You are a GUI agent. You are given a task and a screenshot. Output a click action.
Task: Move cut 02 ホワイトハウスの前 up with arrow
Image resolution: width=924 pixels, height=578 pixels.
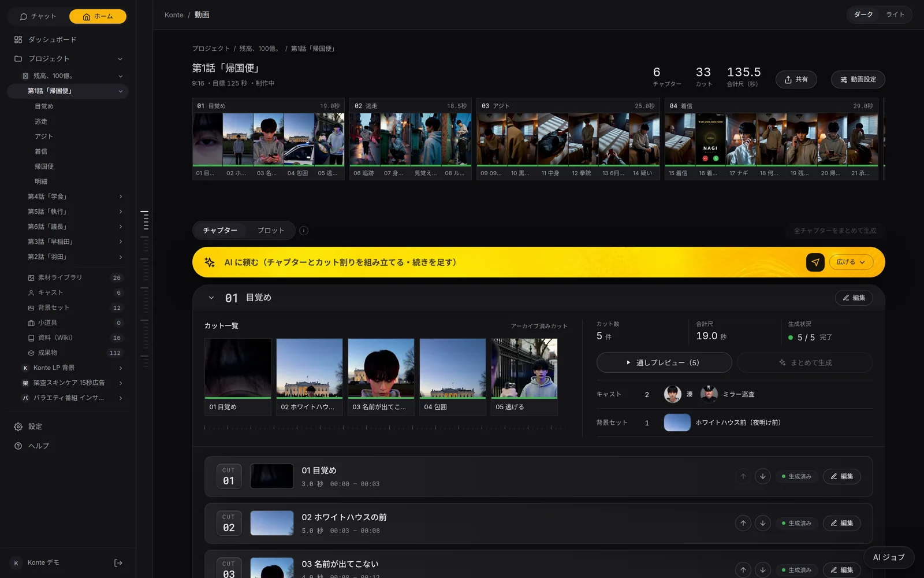point(743,524)
